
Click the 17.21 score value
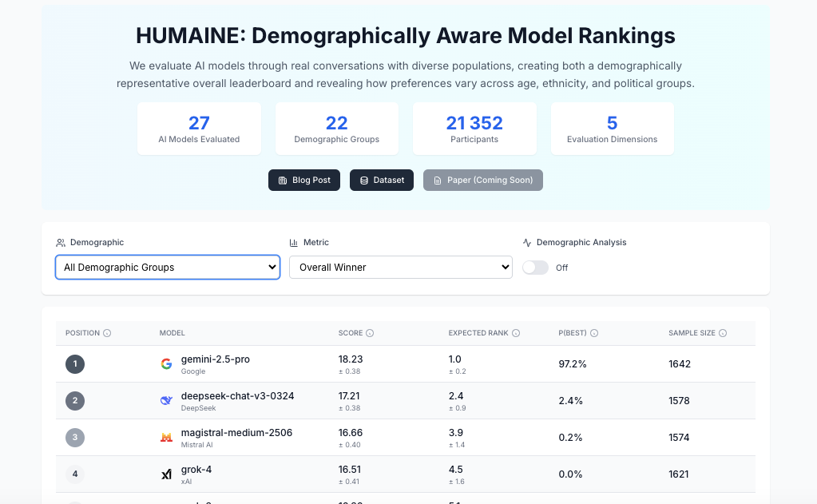[349, 396]
